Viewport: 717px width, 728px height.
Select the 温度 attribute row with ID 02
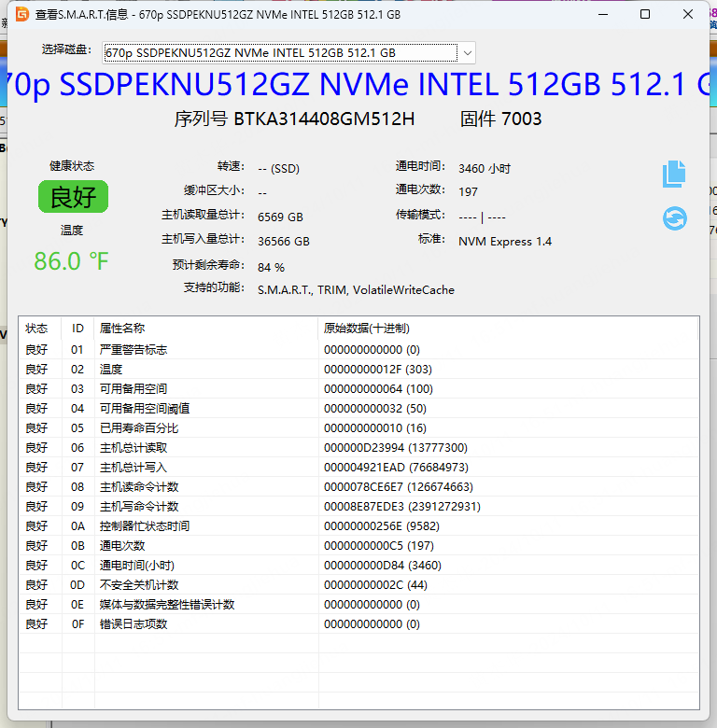[358, 369]
